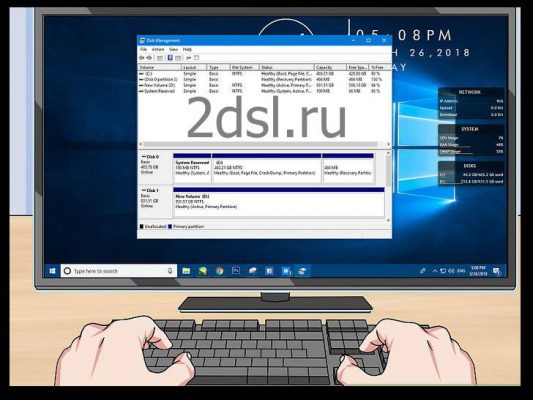Select the 466 MB recovery partition block
Image resolution: width=533 pixels, height=400 pixels.
348,169
